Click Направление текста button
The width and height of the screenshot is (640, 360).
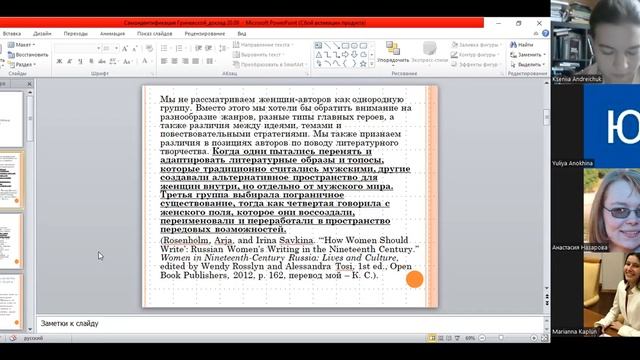[263, 44]
